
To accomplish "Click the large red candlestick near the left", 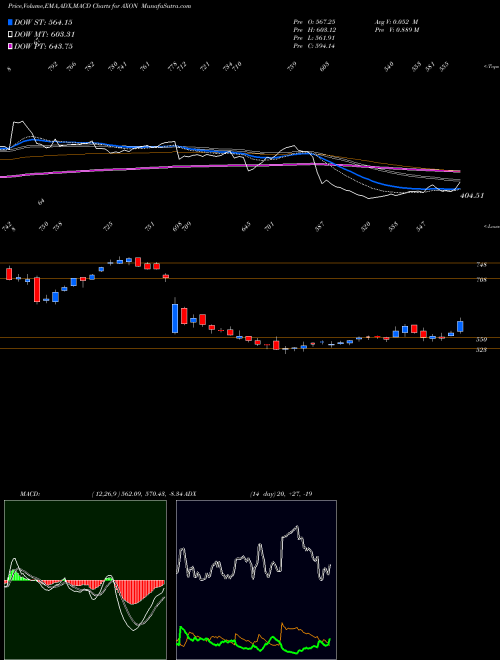I will point(37,289).
